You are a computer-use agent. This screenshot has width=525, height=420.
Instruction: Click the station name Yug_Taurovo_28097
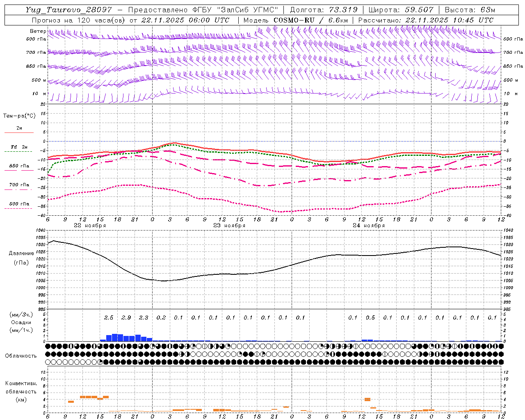pos(68,10)
